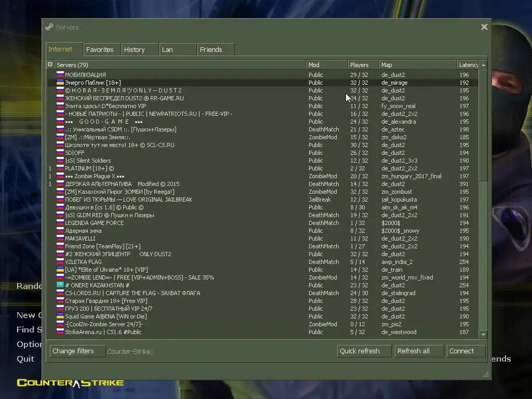Click the flag icon of SD|OFF server

click(60, 152)
